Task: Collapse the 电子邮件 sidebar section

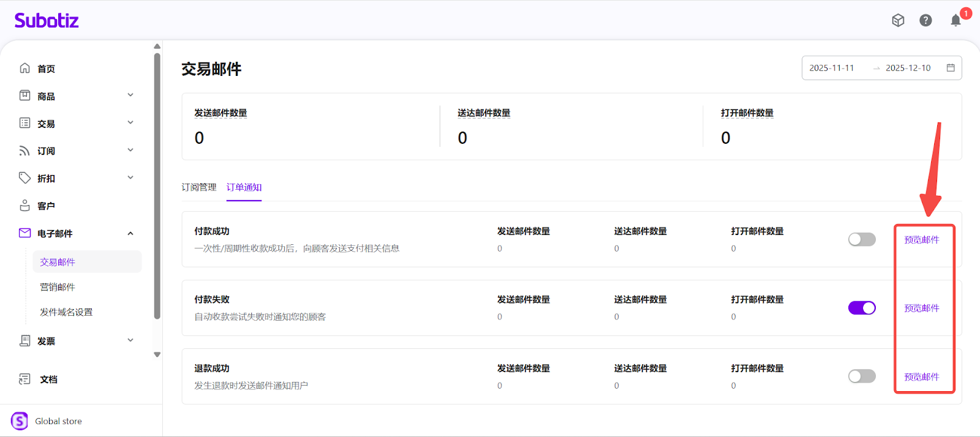Action: [130, 233]
